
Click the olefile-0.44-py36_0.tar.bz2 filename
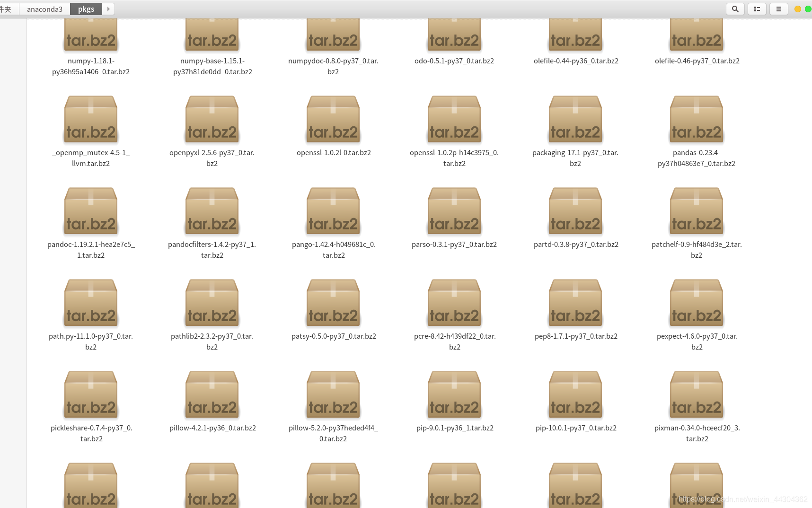[x=576, y=61]
